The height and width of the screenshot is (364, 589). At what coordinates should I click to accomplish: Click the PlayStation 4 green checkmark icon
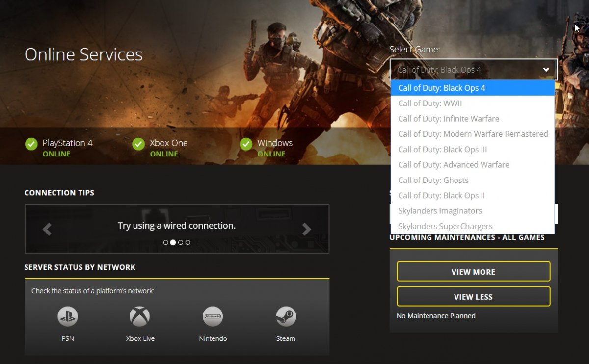point(31,144)
